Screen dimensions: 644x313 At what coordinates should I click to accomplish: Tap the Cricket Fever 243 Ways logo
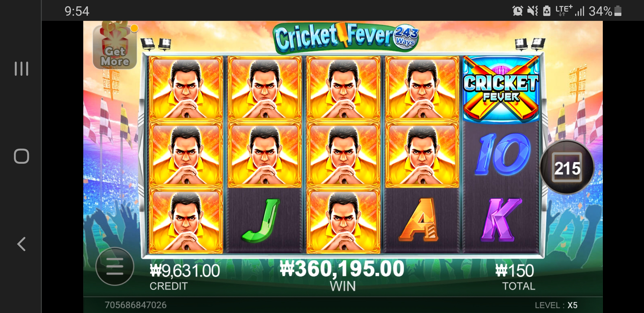(x=346, y=38)
